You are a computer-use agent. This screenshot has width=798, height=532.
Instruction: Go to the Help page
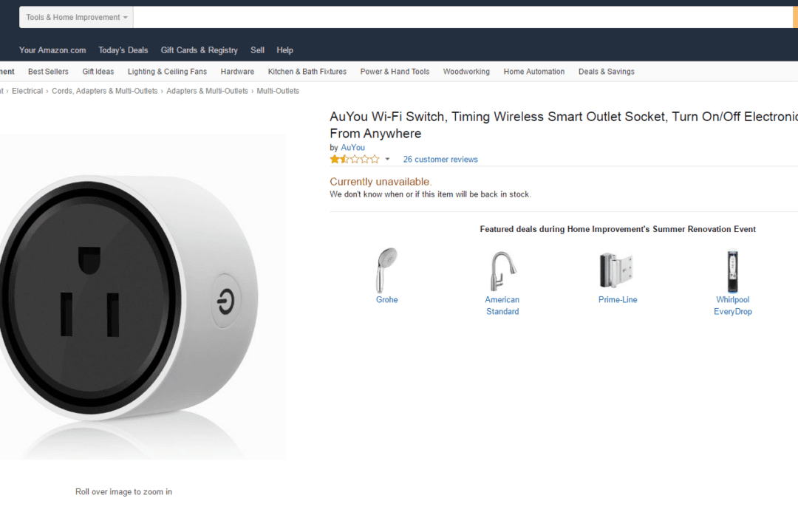[x=284, y=50]
